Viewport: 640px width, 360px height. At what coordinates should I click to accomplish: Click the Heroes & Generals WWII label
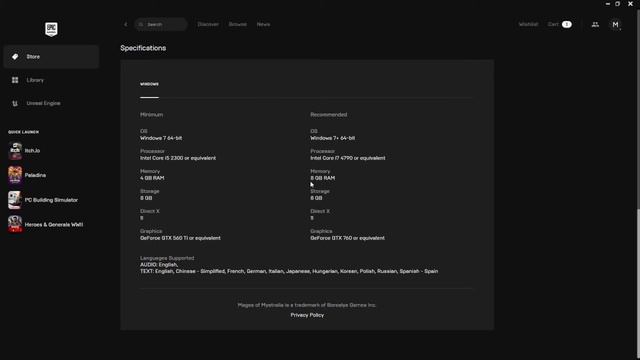(53, 224)
